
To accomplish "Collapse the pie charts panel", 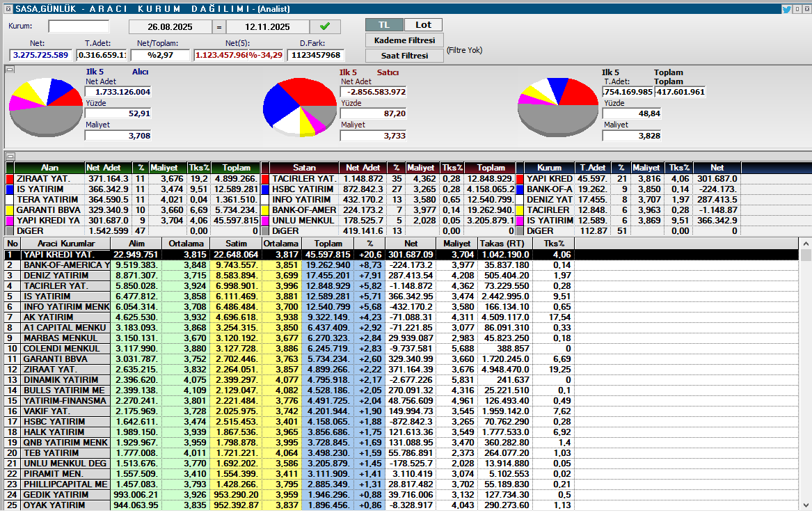I will coord(10,70).
